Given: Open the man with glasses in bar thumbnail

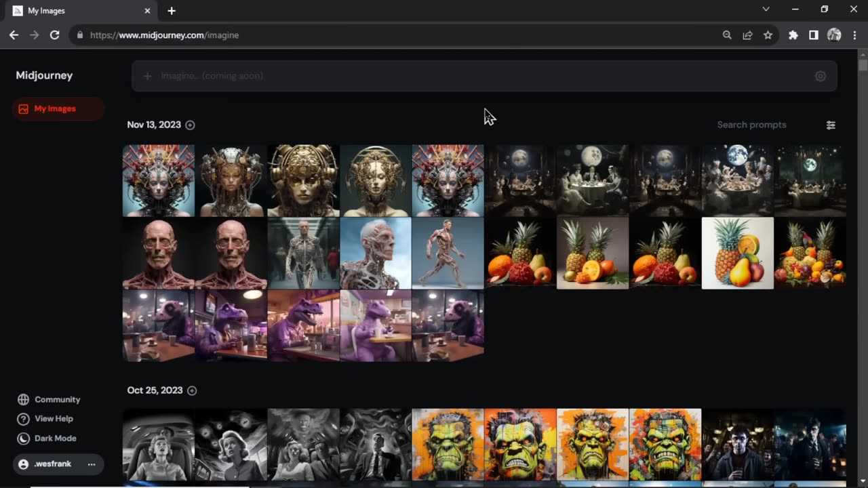Looking at the screenshot, I should [737, 445].
